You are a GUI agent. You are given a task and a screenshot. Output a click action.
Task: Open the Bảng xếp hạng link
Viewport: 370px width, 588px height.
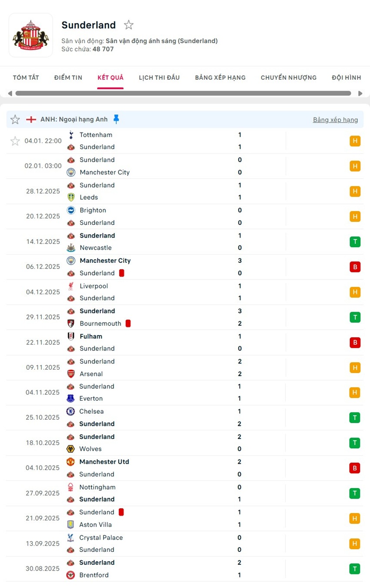point(335,119)
